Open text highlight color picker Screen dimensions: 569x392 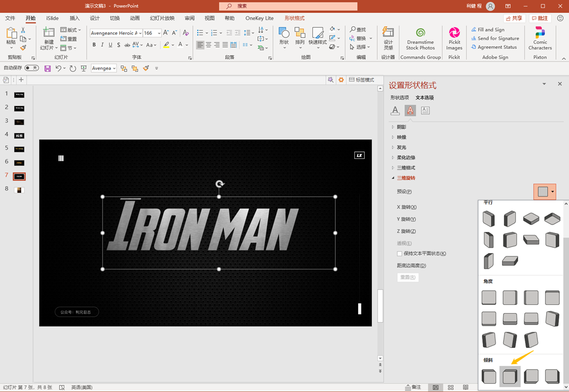[173, 45]
